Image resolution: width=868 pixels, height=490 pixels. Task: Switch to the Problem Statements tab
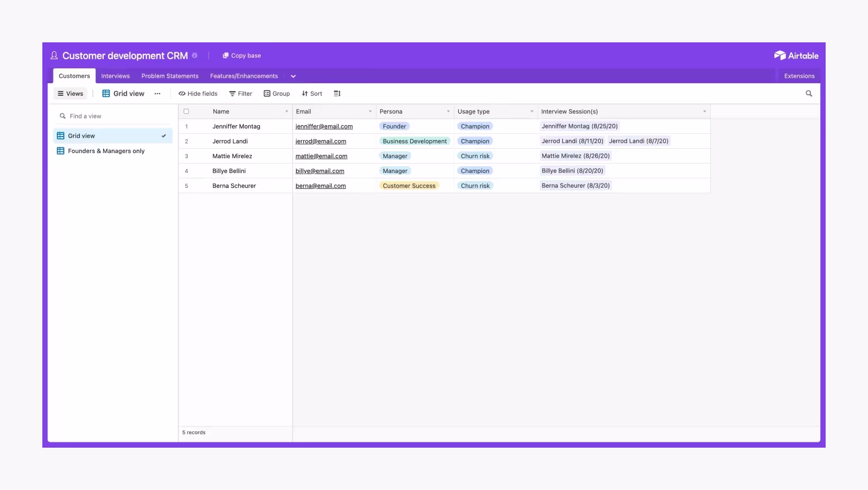point(170,76)
